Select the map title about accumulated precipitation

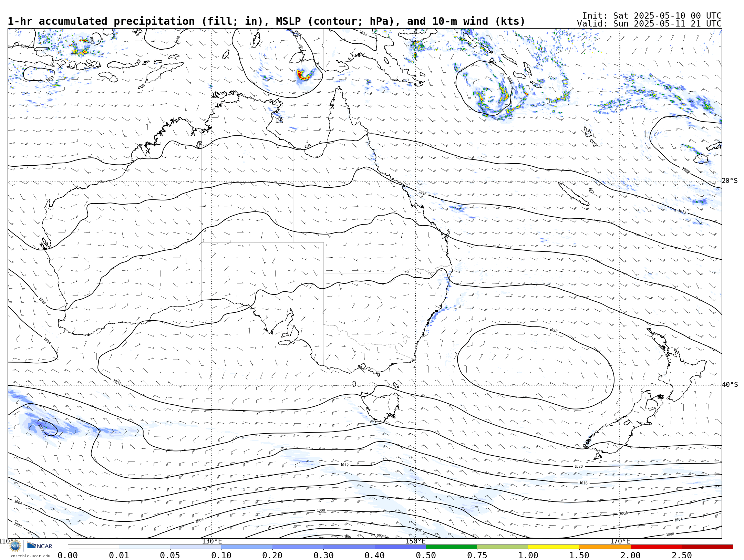(x=266, y=21)
